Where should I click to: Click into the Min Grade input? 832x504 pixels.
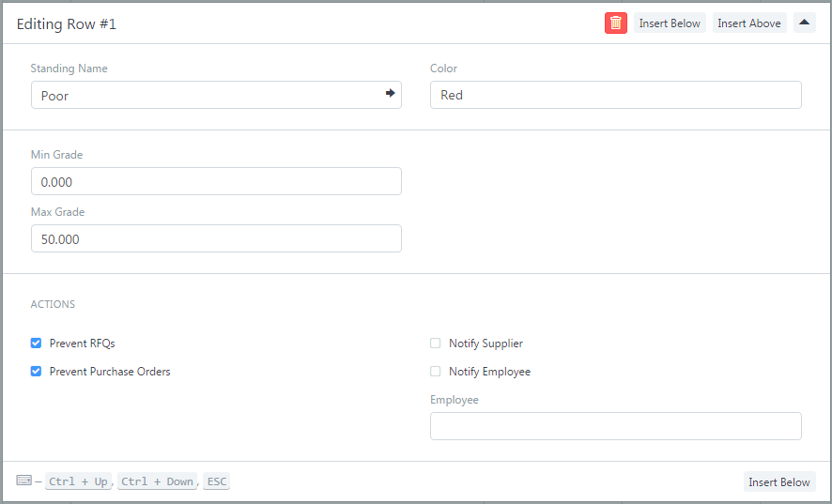coord(216,181)
